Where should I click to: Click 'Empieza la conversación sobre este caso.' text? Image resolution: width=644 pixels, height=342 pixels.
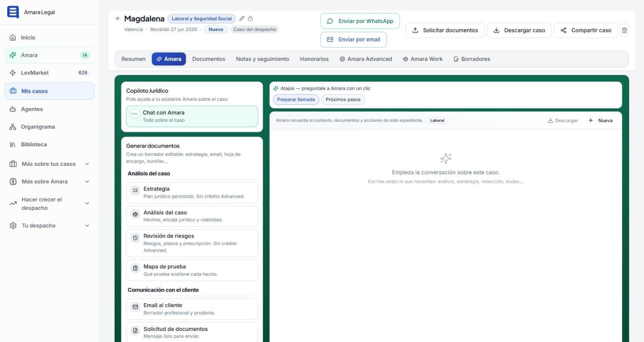click(446, 172)
